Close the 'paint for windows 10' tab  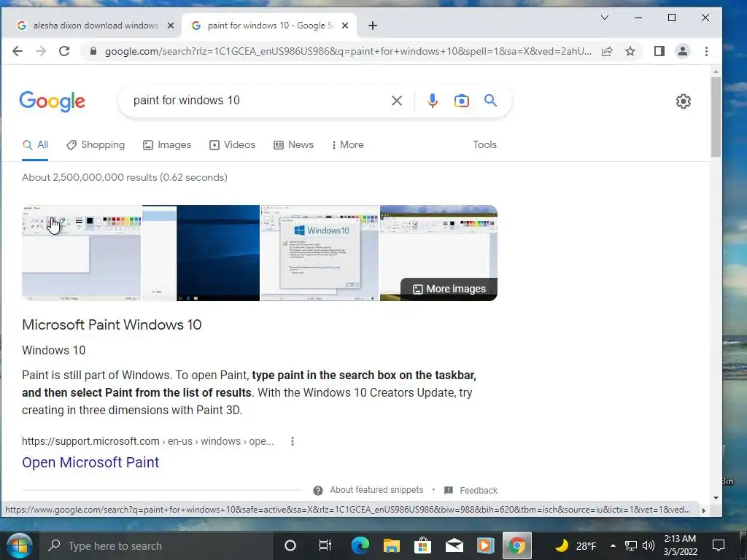[x=345, y=26]
